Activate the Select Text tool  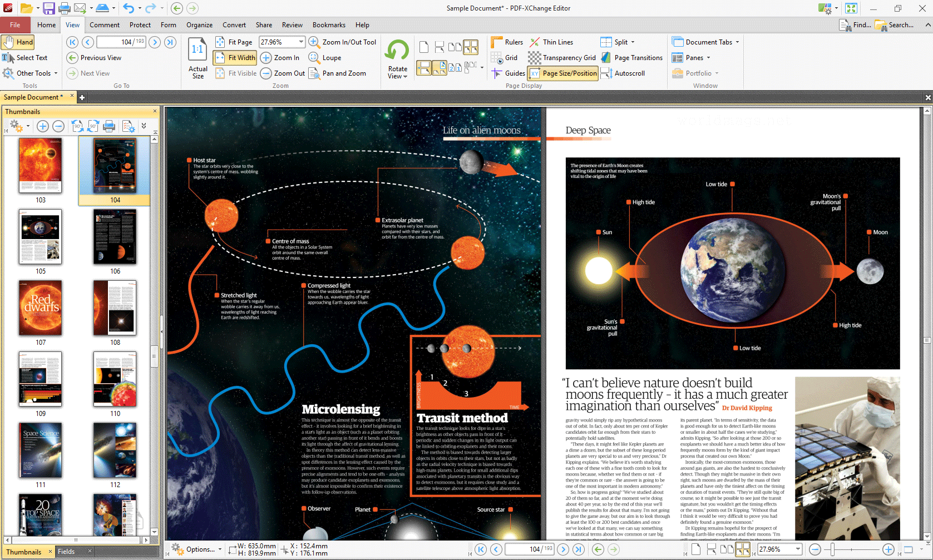pos(25,58)
